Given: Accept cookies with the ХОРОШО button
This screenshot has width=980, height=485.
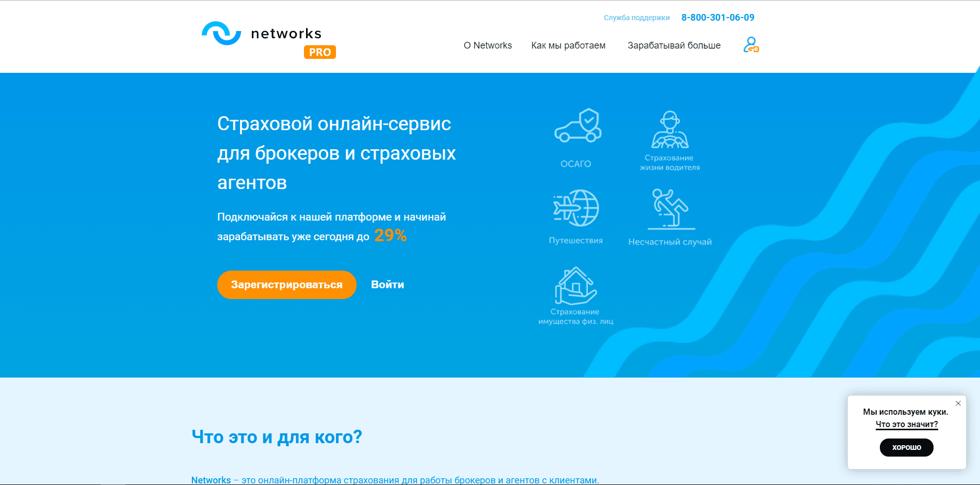Looking at the screenshot, I should pos(907,447).
